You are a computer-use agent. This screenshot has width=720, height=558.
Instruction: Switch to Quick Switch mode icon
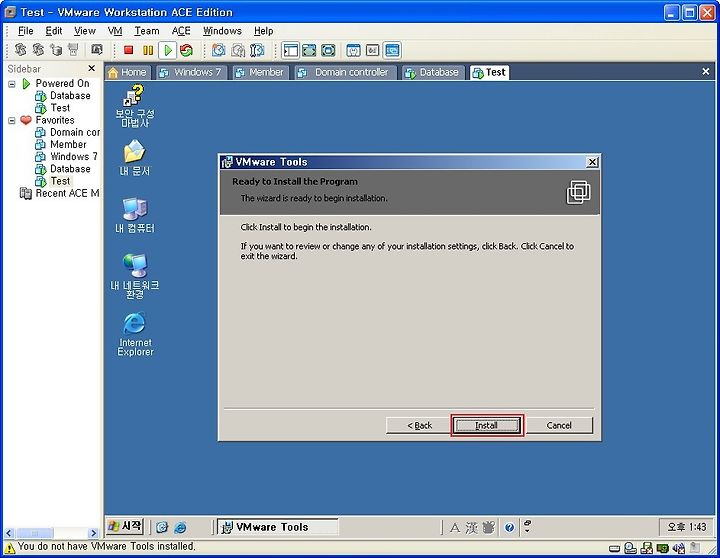pos(328,50)
